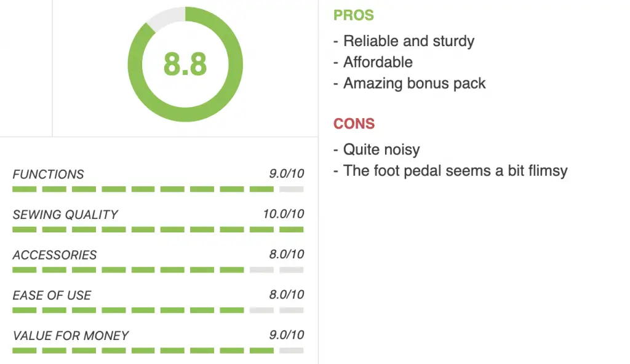Click the VALUE FOR MONEY label
Image resolution: width=630 pixels, height=364 pixels.
71,336
